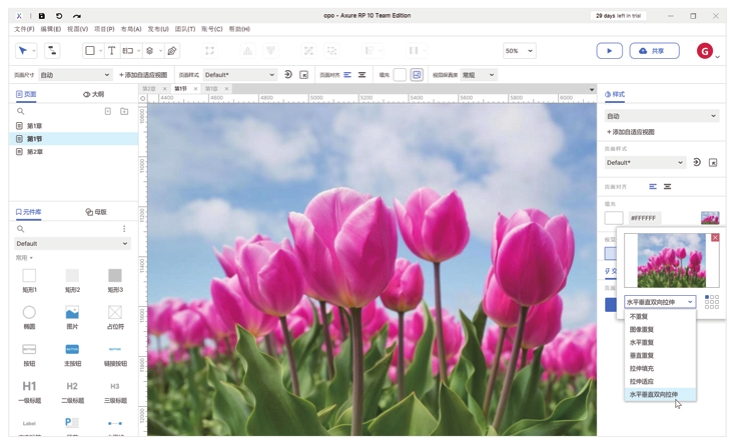The image size is (730, 440).
Task: Select the Connector tool
Action: tap(52, 51)
